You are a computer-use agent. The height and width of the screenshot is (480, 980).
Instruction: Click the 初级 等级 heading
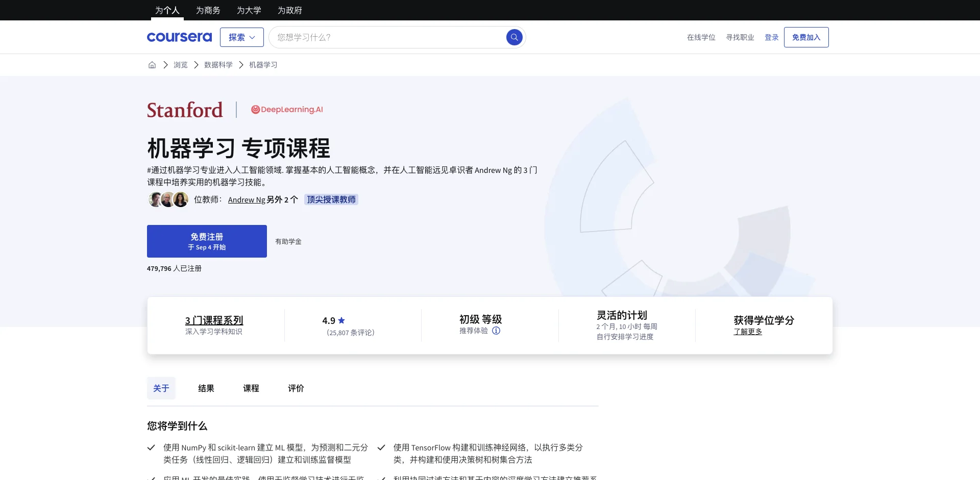[x=480, y=319]
